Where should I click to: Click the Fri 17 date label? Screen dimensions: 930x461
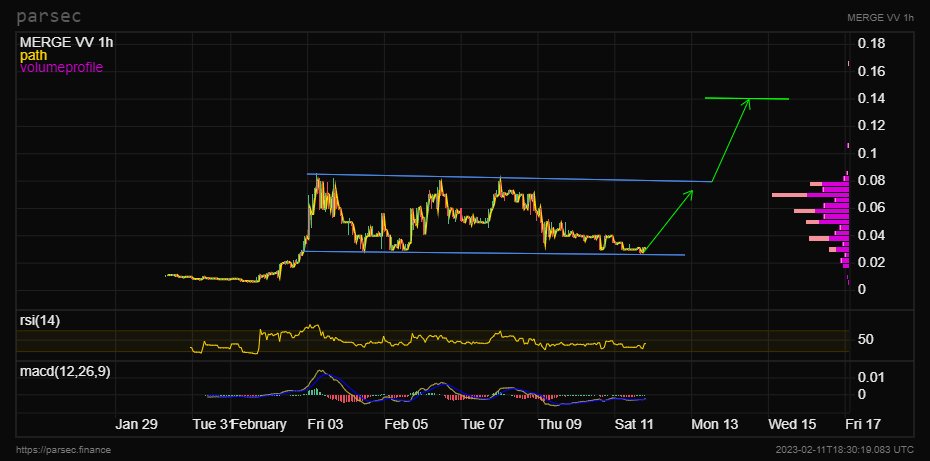click(x=863, y=425)
